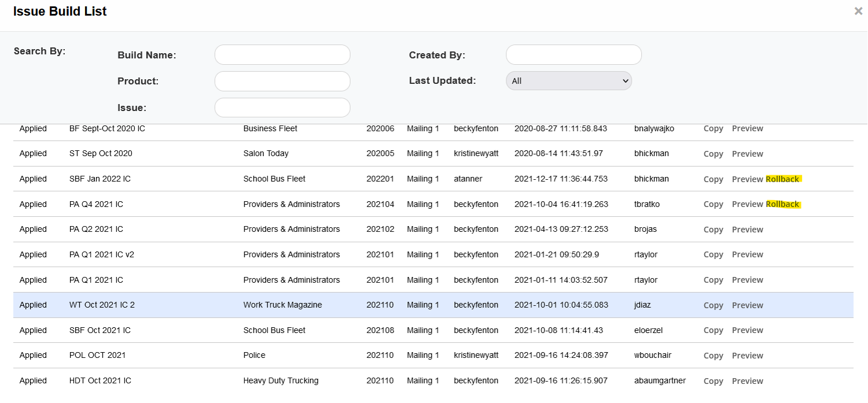Copy the POL OCT 2021 build

click(713, 356)
